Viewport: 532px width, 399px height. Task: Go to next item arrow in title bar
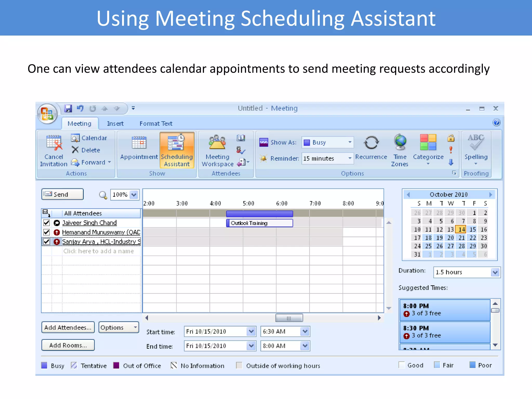(x=117, y=108)
